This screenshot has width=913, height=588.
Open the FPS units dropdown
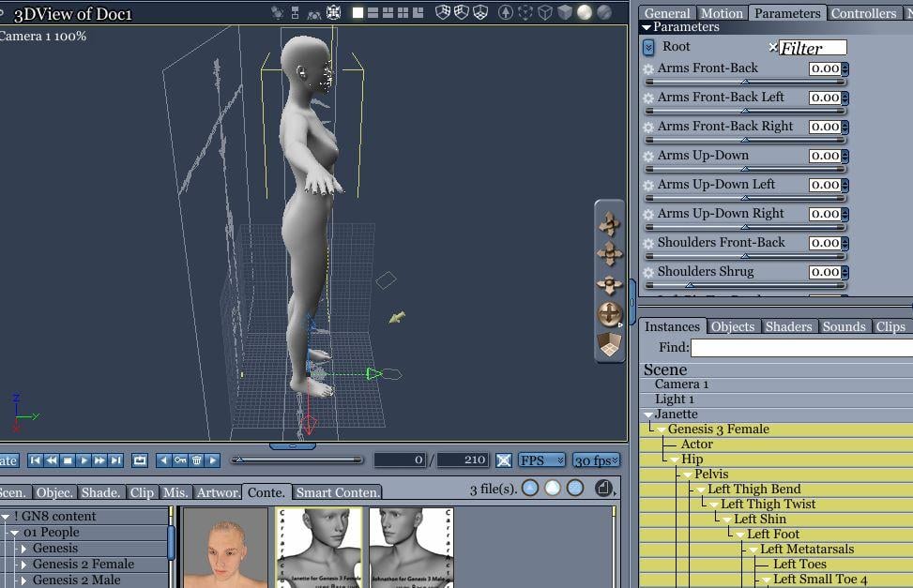543,460
